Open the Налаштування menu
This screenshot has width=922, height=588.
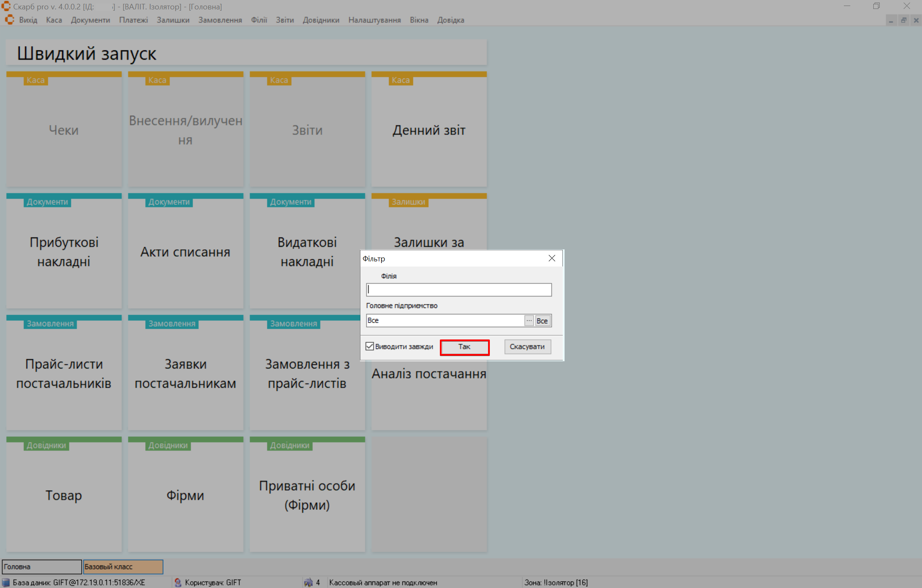374,20
